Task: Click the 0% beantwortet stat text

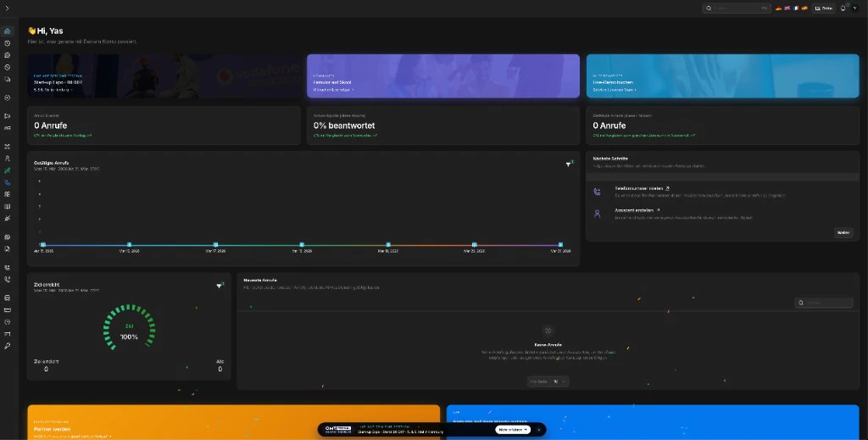Action: coord(344,125)
